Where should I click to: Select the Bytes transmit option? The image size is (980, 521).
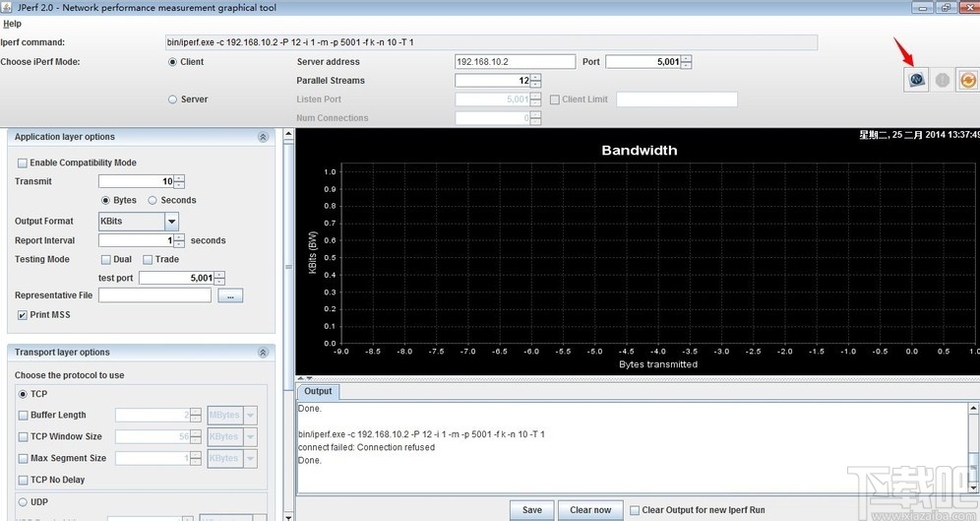click(x=105, y=201)
